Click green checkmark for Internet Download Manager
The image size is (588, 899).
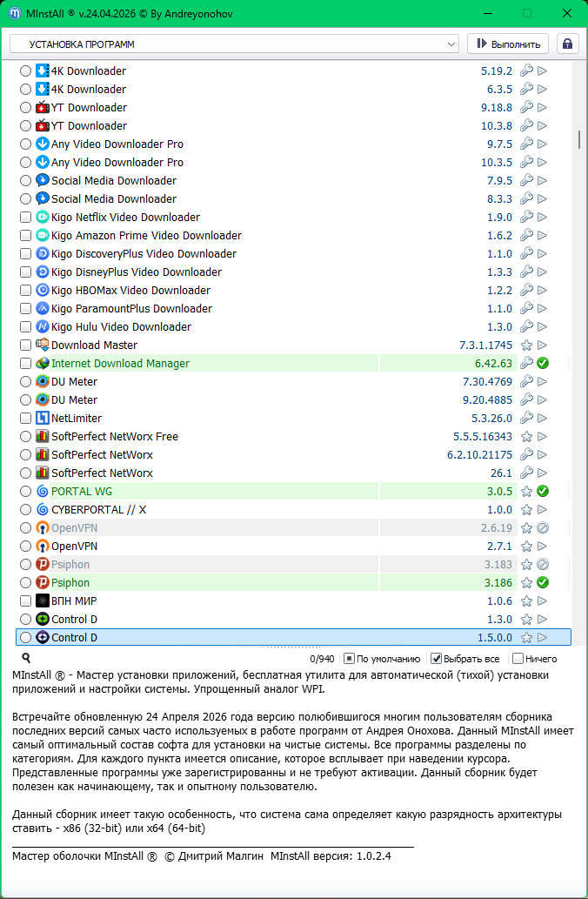[x=543, y=364]
